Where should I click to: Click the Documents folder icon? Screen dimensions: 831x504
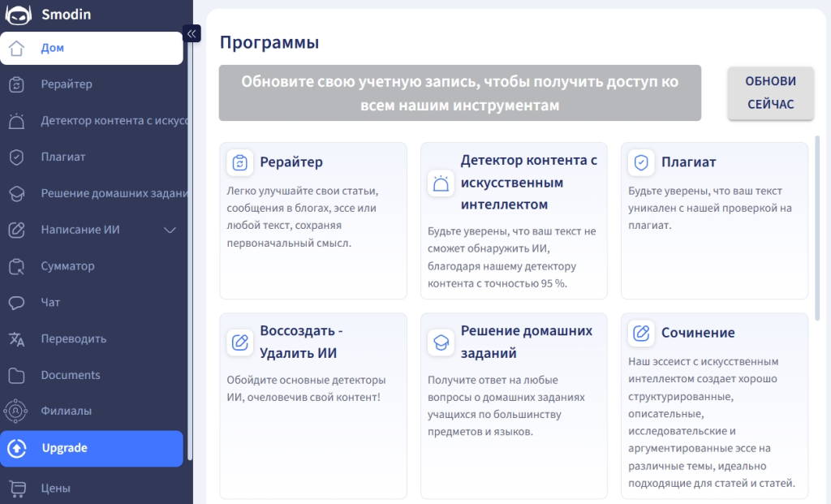(x=16, y=375)
